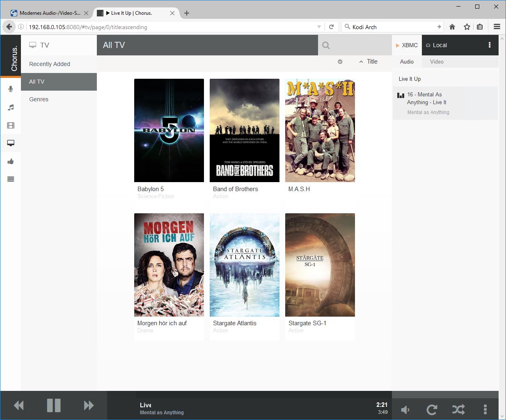Click the now-playing song title Live

[x=146, y=405]
